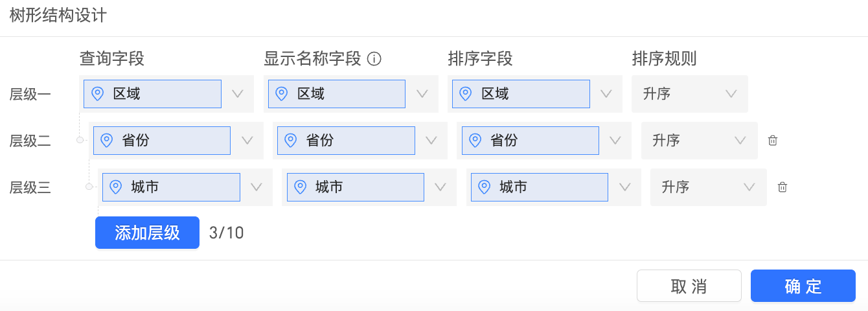Open 层级一 排序规则 升序 dropdown
Viewport: 868px width, 311px height.
(x=690, y=94)
